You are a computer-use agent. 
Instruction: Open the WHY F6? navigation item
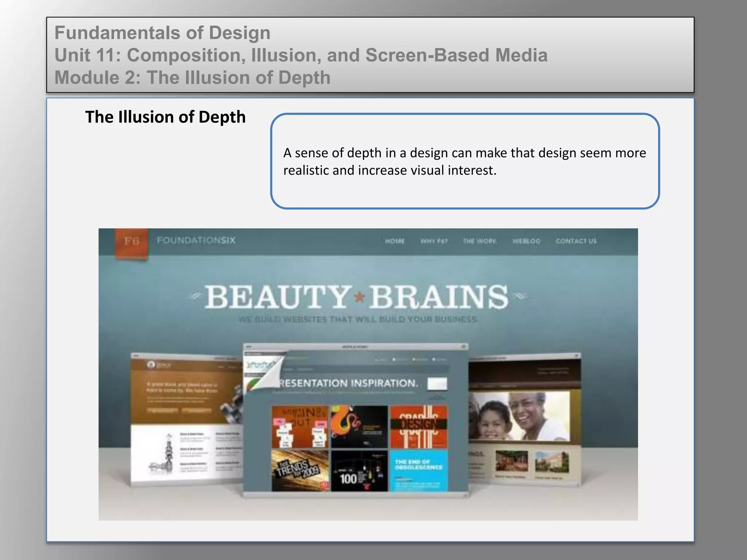point(434,241)
